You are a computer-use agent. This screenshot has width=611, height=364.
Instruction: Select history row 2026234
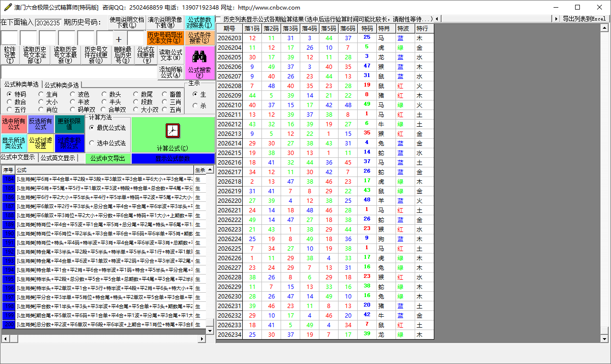click(325, 334)
